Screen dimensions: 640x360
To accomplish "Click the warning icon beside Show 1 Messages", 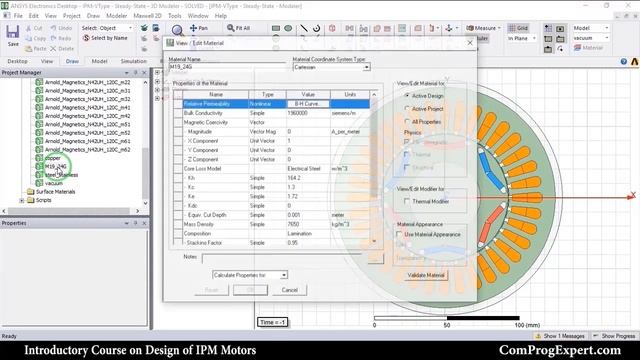I will click(538, 336).
